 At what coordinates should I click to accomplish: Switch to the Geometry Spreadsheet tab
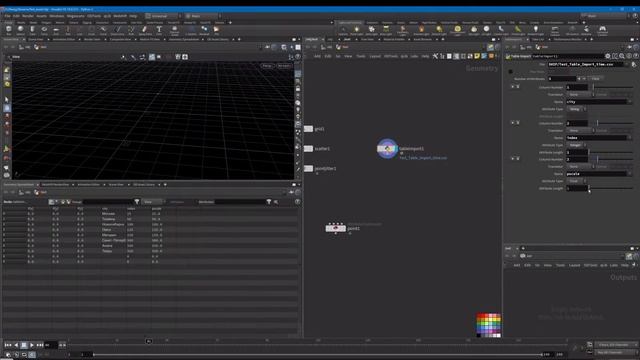(x=19, y=184)
